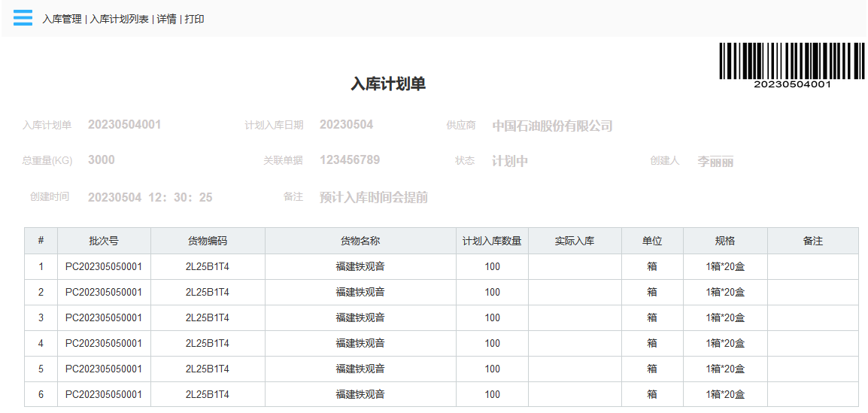Click 福建铁观音 in row 1
Screen dimensions: 868x413
[x=360, y=267]
